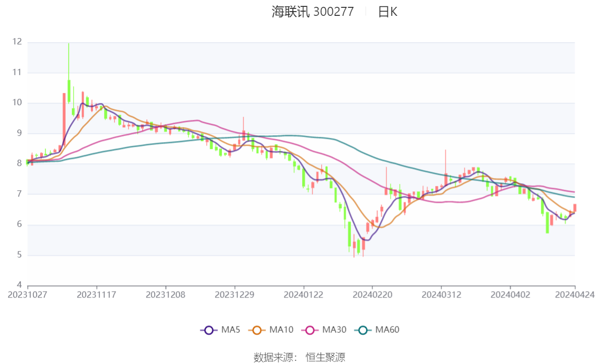Click x-axis date label 20231229

[234, 295]
